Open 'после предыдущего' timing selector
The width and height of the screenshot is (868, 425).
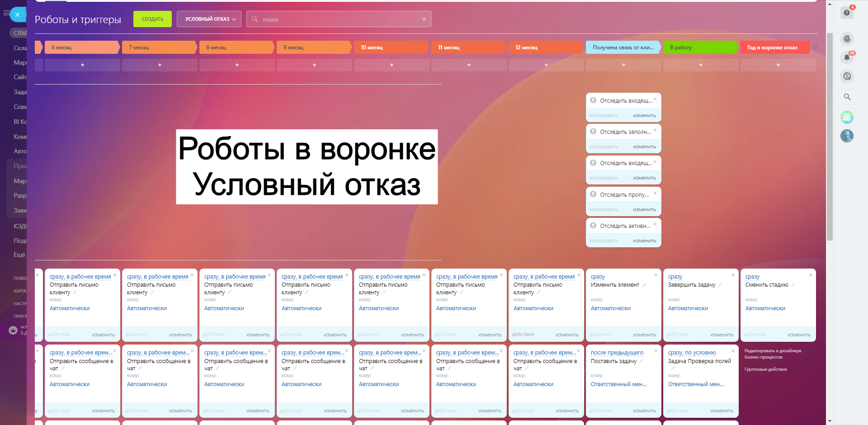point(617,353)
